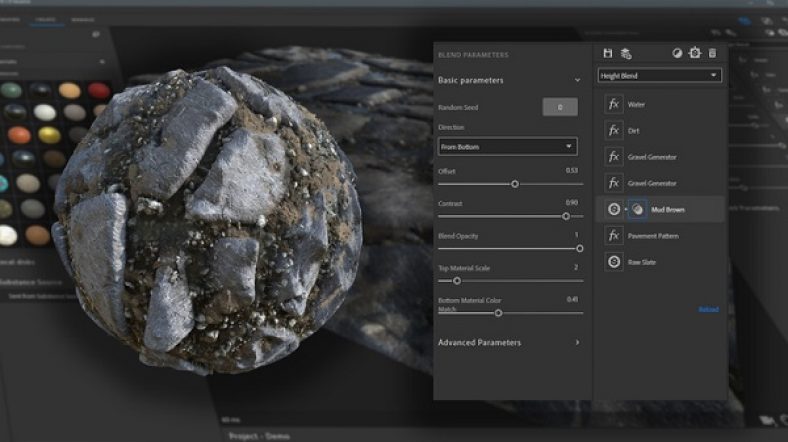788x442 pixels.
Task: Click the textured rock sphere in the viewport
Action: (x=208, y=220)
